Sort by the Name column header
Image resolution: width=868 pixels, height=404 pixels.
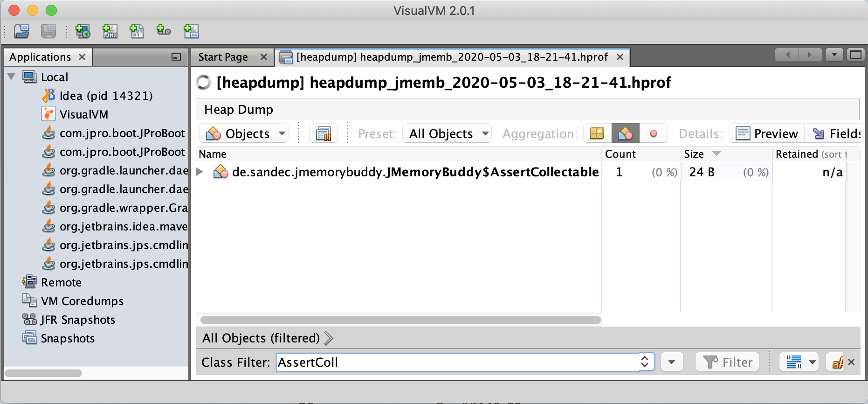399,154
